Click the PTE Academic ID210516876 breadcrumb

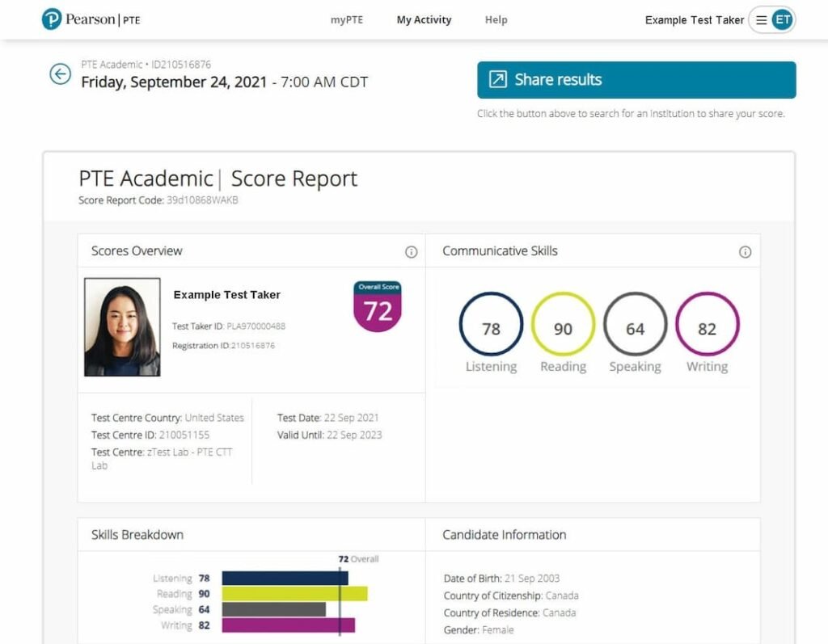pos(146,65)
